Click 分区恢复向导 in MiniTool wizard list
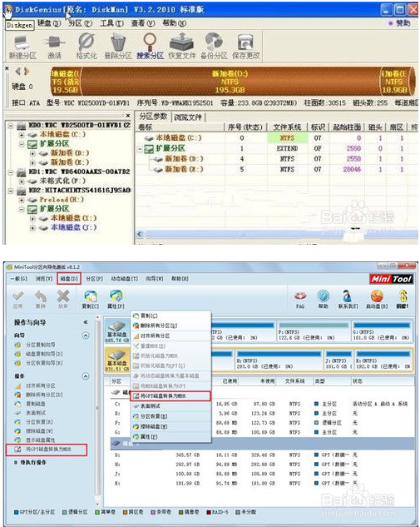Image resolution: width=420 pixels, height=527 pixels. click(44, 363)
